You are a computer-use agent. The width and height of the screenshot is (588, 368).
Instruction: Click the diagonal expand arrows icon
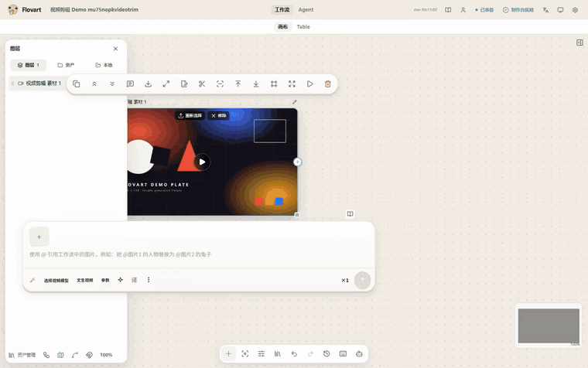[166, 84]
